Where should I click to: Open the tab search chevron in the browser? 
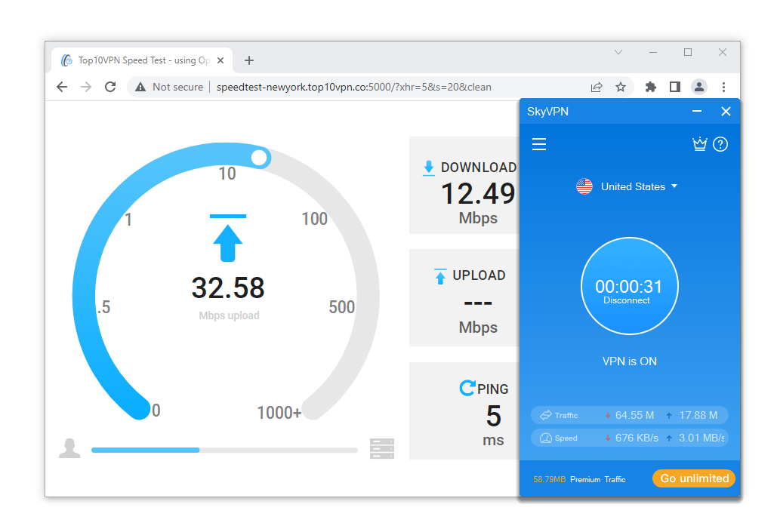(x=618, y=52)
